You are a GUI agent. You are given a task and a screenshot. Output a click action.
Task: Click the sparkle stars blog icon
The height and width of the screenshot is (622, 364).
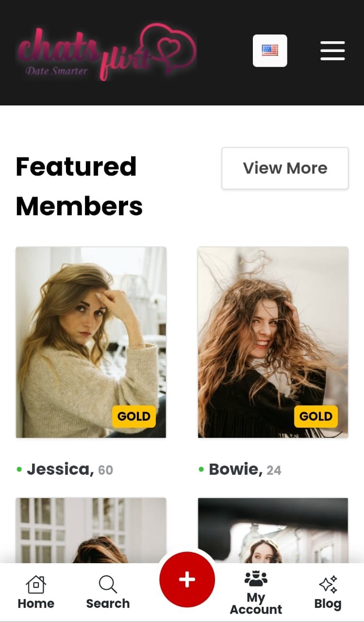coord(328,584)
